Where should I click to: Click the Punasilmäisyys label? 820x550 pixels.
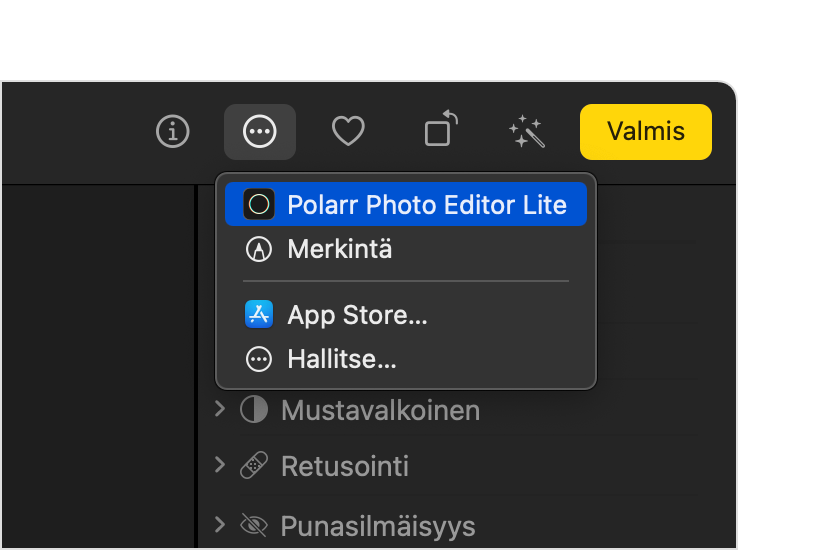(x=378, y=526)
